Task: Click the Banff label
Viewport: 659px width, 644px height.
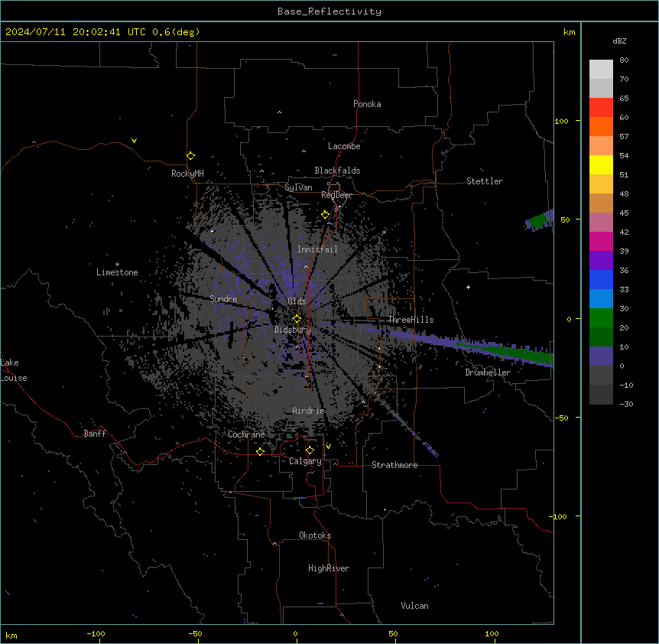Action: pos(95,434)
